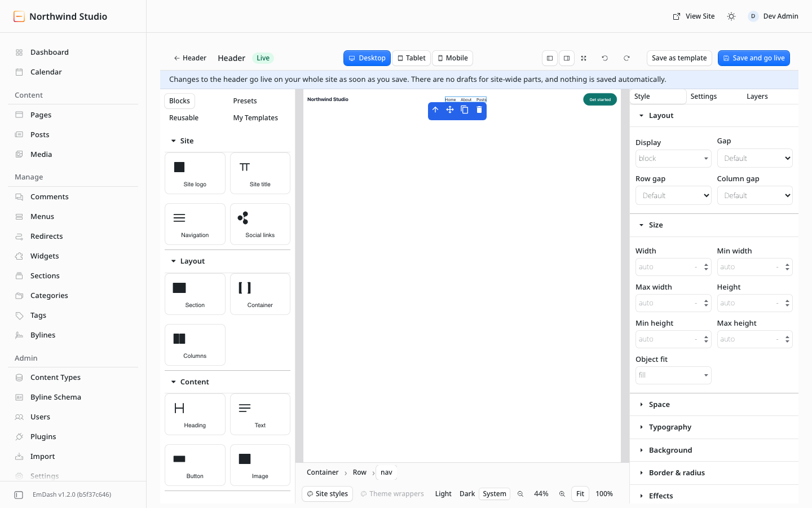Click Save and go live
Viewport: 812px width, 508px height.
click(x=754, y=58)
